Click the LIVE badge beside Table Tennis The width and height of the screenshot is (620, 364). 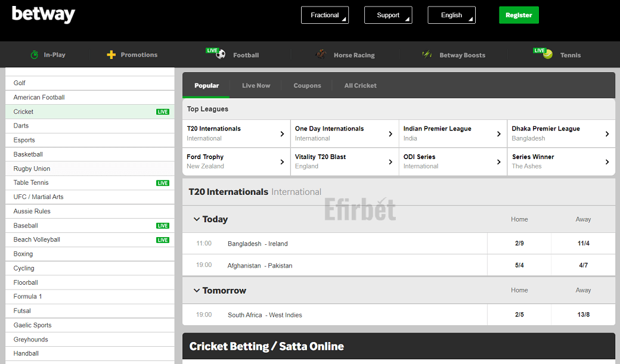tap(163, 183)
